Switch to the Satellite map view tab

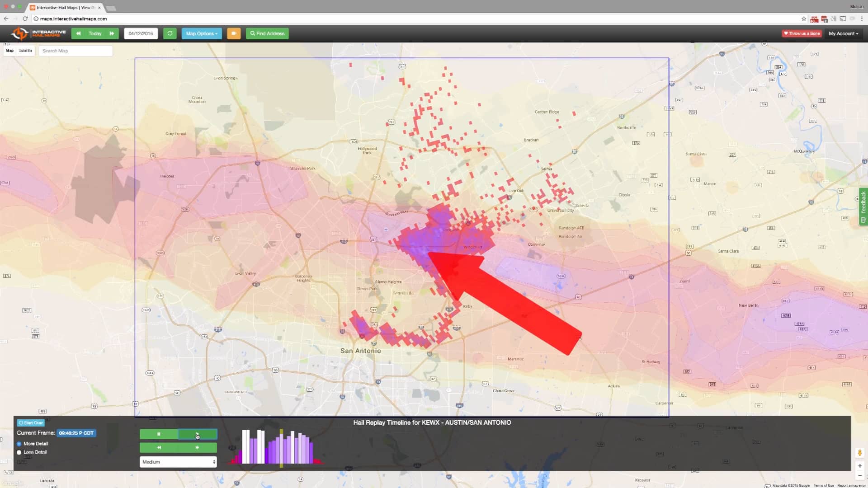click(x=25, y=50)
